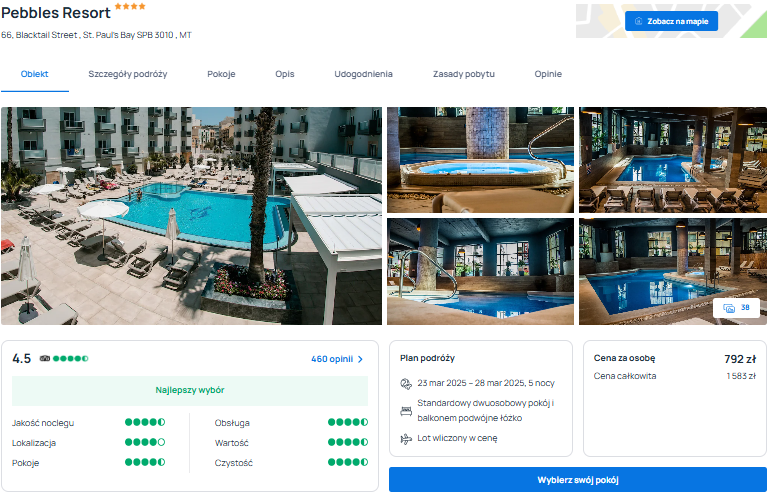
Task: Click the gallery photo count icon
Action: pos(729,308)
